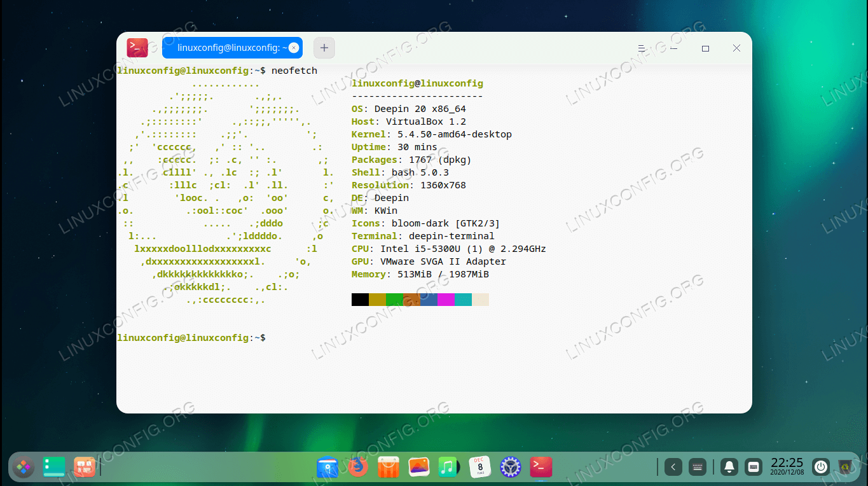Minimize the terminal window
This screenshot has width=868, height=486.
pos(673,48)
